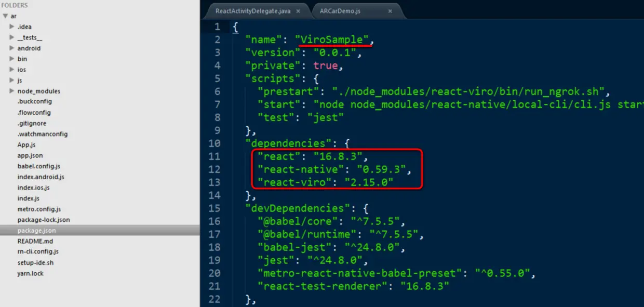
Task: Open .watchmanconfig file in sidebar
Action: click(43, 134)
